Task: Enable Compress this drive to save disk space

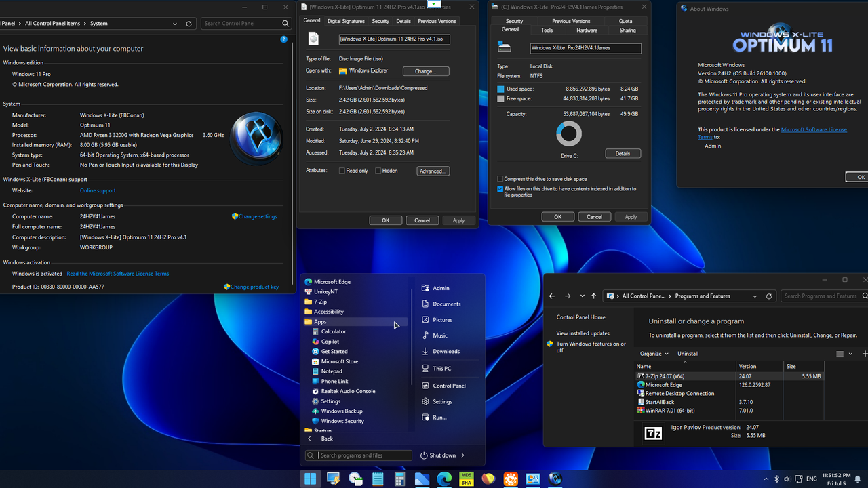Action: click(x=500, y=178)
